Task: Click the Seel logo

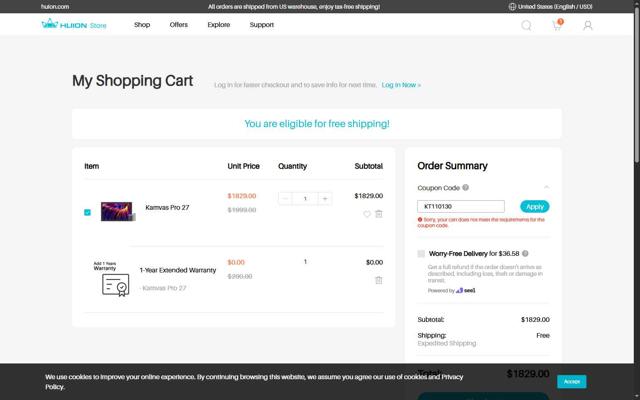Action: (x=465, y=291)
